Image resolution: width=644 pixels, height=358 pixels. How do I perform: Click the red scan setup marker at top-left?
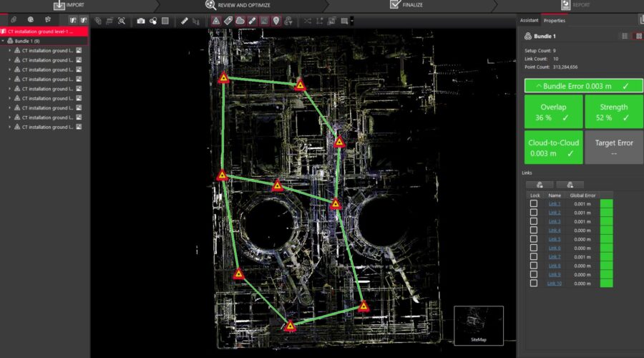pos(224,77)
